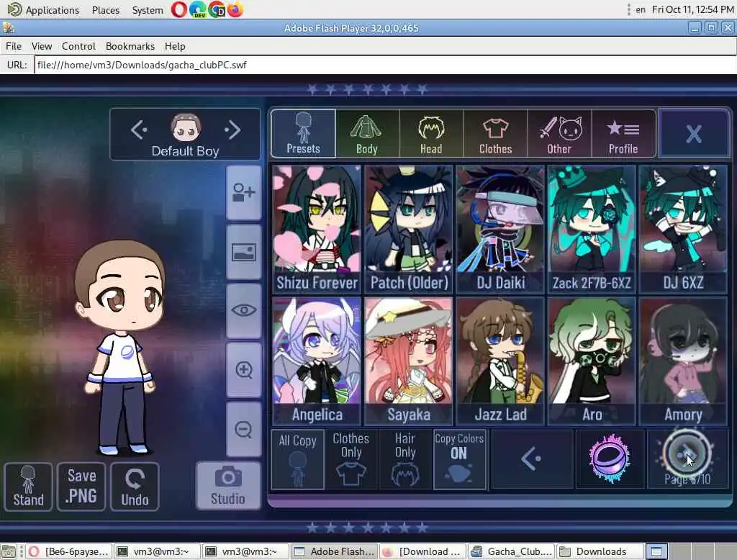Open the Other tab

coord(559,134)
